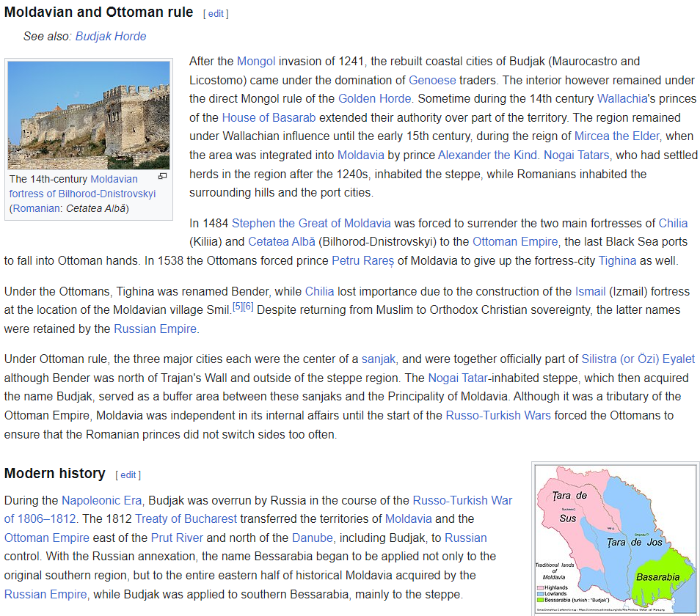
Task: Follow Ottoman Empire link in 1484 paragraph
Action: pos(515,242)
